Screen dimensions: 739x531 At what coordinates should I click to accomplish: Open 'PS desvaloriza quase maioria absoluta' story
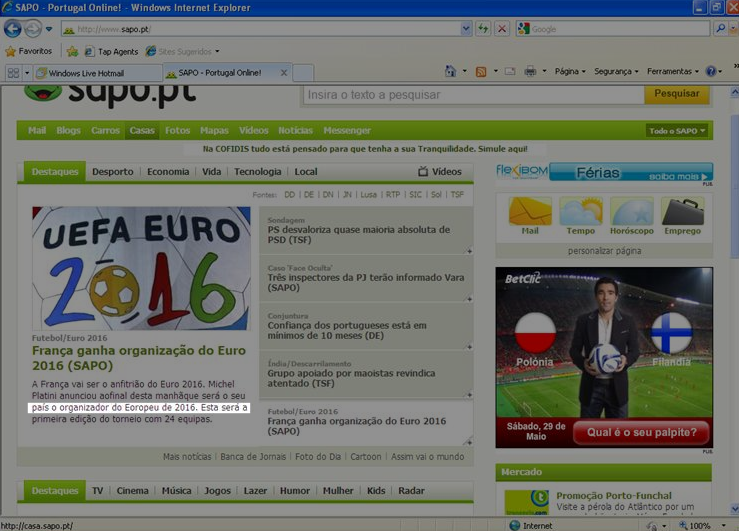click(359, 235)
